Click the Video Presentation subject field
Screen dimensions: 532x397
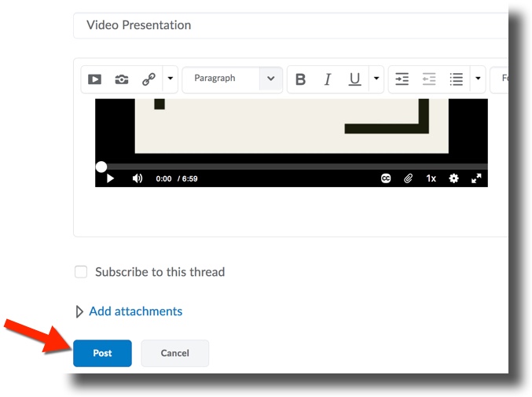[291, 25]
